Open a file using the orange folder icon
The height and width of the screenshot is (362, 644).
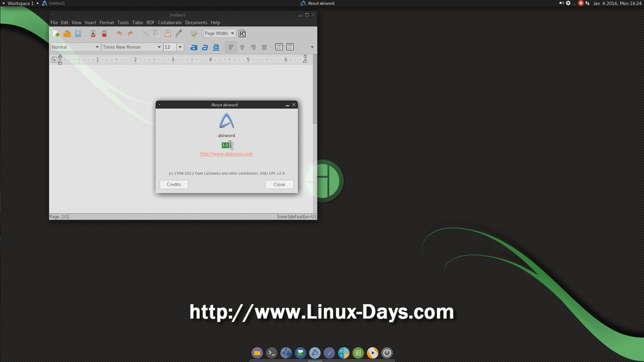[67, 34]
